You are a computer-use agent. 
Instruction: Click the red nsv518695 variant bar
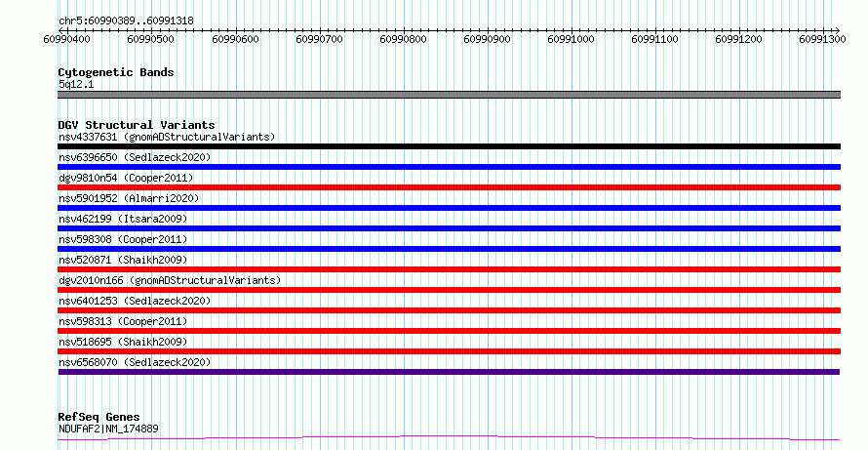[x=449, y=351]
